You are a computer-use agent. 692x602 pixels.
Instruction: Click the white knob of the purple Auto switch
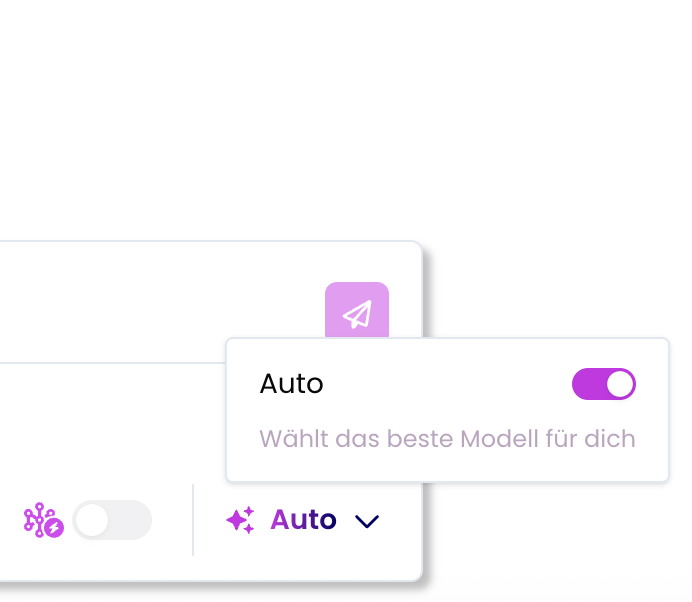620,384
